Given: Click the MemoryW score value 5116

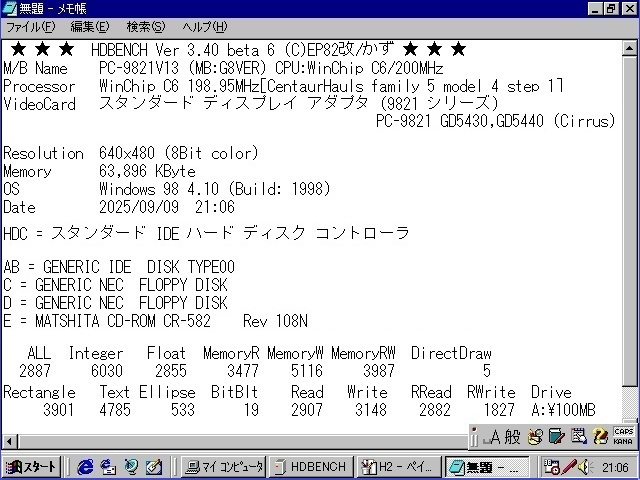Looking at the screenshot, I should (307, 371).
